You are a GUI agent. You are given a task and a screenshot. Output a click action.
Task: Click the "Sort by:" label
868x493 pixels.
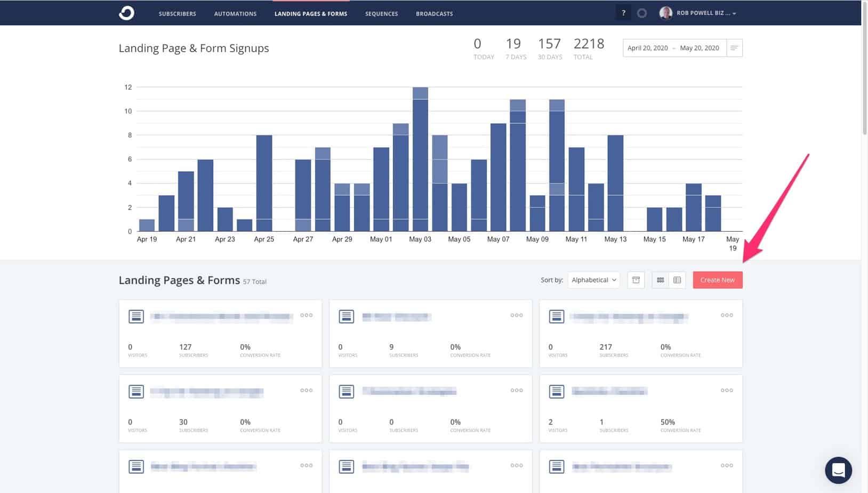[552, 280]
